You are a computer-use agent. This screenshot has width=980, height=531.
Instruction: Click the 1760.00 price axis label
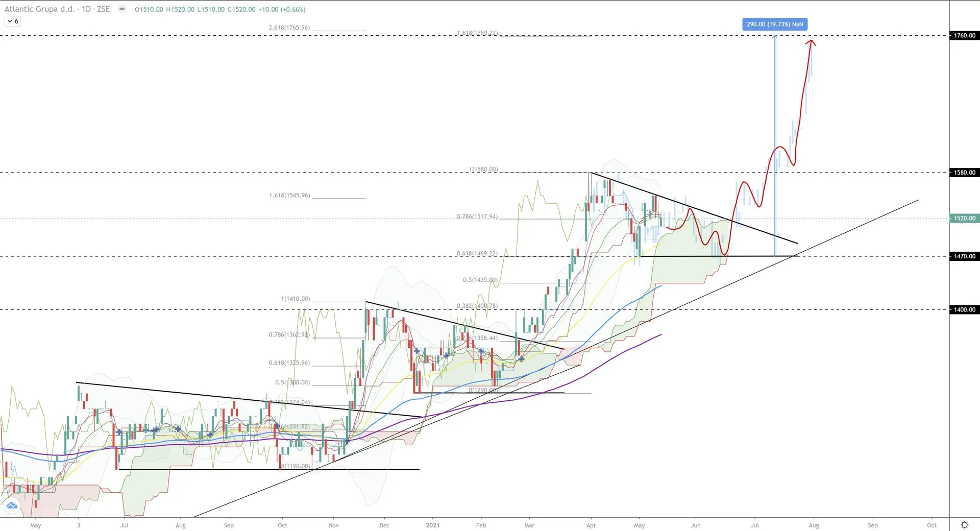(x=965, y=36)
